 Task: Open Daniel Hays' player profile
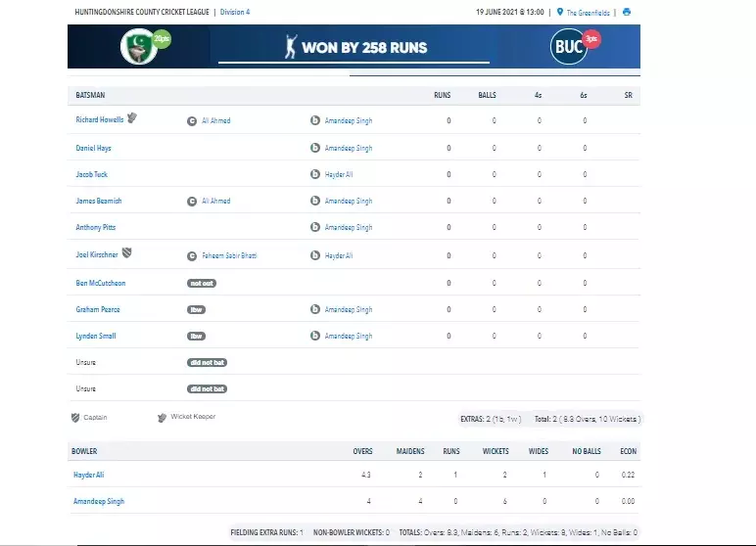(x=92, y=148)
